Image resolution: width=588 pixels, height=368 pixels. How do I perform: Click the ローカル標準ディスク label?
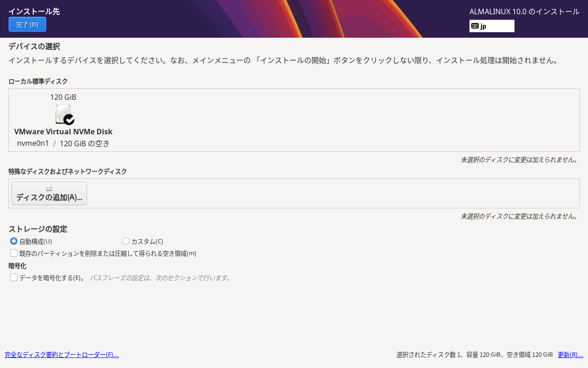[x=38, y=81]
